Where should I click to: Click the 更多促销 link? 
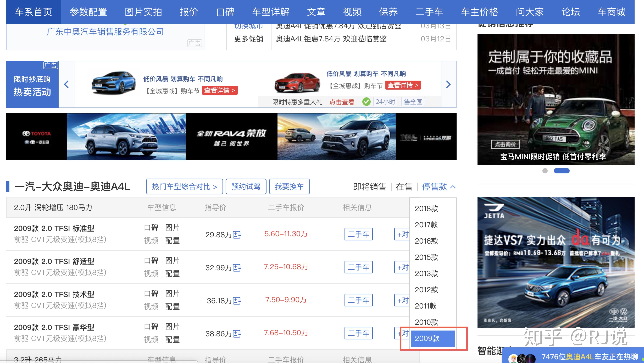[x=248, y=39]
